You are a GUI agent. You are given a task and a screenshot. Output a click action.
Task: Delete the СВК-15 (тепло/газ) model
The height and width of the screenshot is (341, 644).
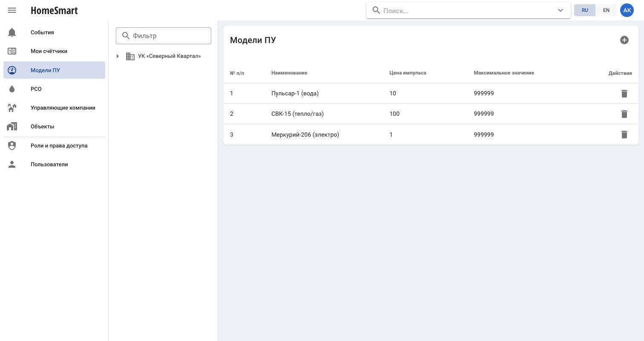click(624, 114)
